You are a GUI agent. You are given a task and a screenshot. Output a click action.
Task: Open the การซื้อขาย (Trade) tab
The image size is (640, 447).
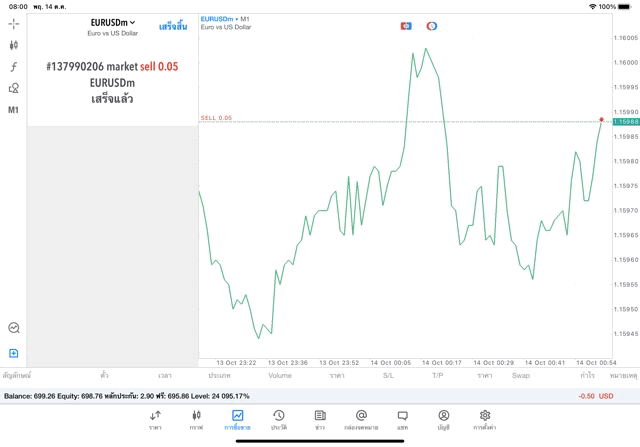click(x=238, y=420)
